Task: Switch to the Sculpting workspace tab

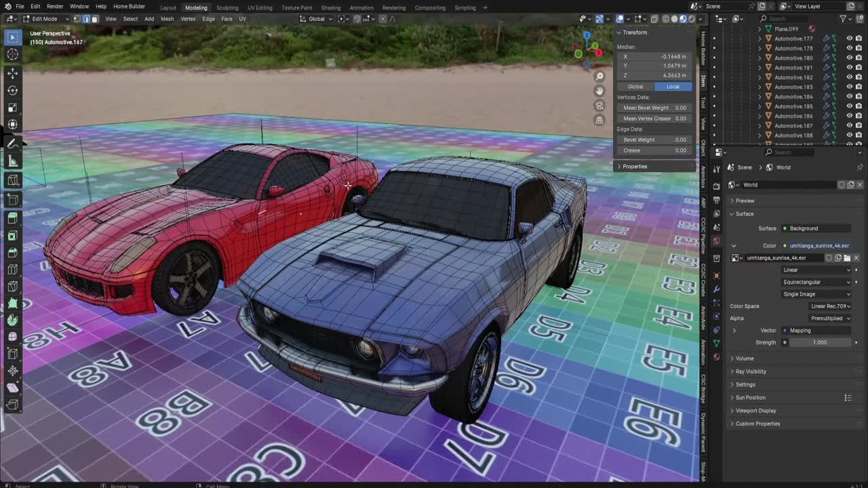Action: pyautogui.click(x=227, y=7)
